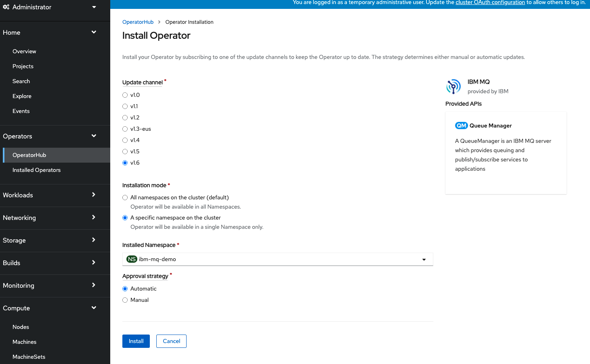Screen dimensions: 590x364
Task: Select the v1.4 update channel
Action: coord(125,140)
